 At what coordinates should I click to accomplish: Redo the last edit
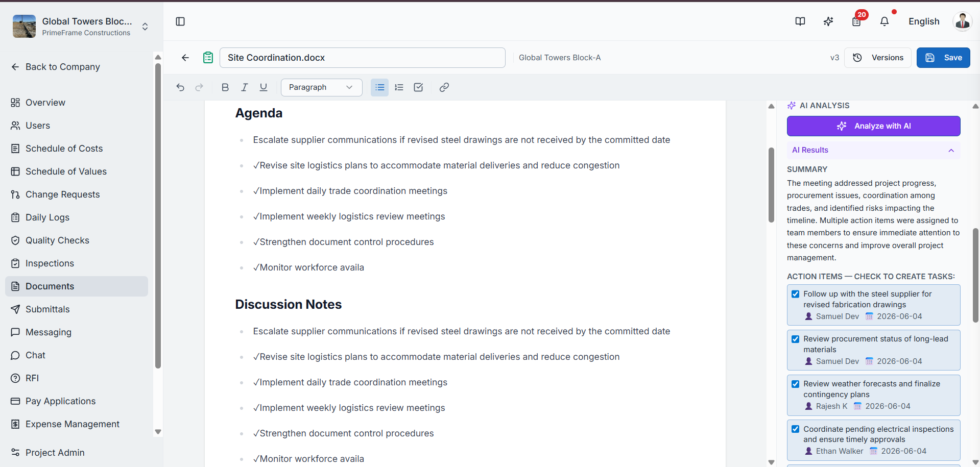coord(199,87)
